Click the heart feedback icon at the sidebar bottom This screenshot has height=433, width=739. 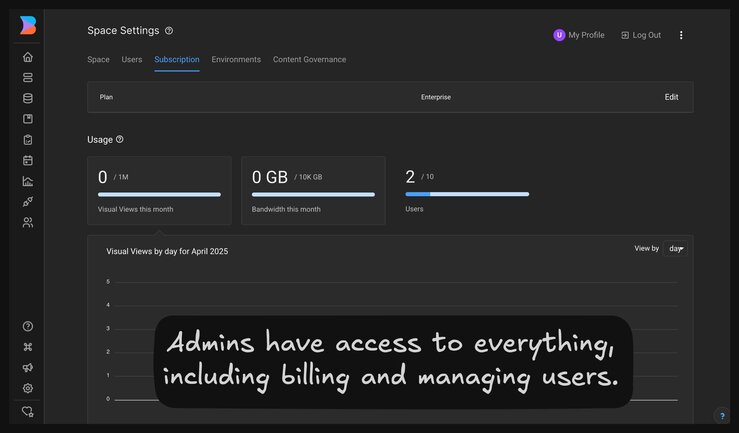[28, 412]
